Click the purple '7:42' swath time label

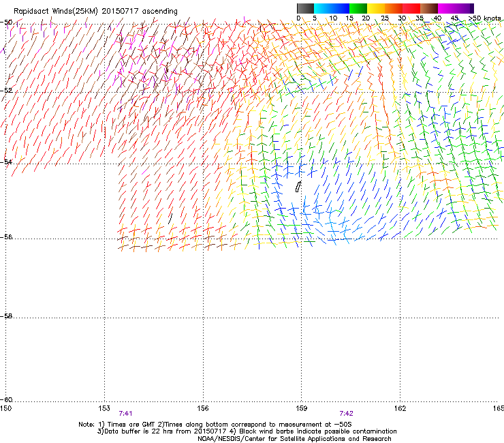point(346,414)
